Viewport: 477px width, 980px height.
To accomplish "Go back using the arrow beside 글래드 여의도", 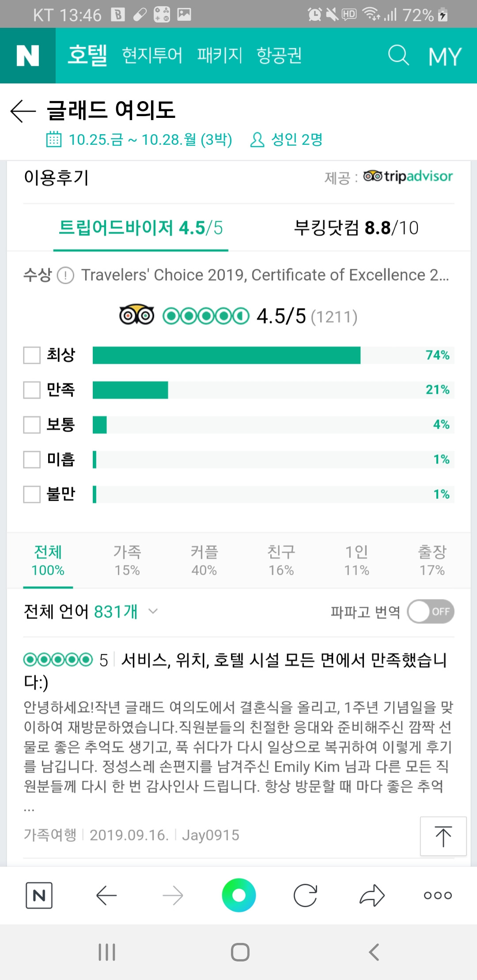I will coord(23,110).
